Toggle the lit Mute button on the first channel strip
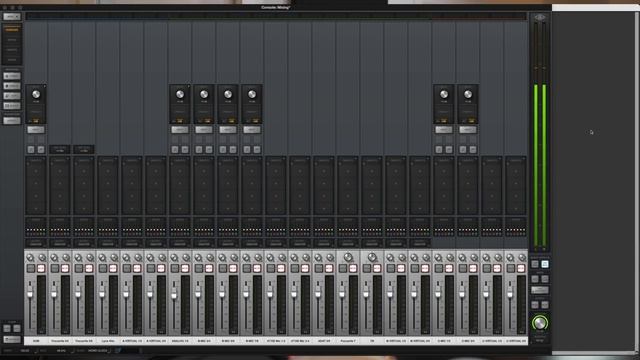Image resolution: width=640 pixels, height=360 pixels. pyautogui.click(x=41, y=269)
